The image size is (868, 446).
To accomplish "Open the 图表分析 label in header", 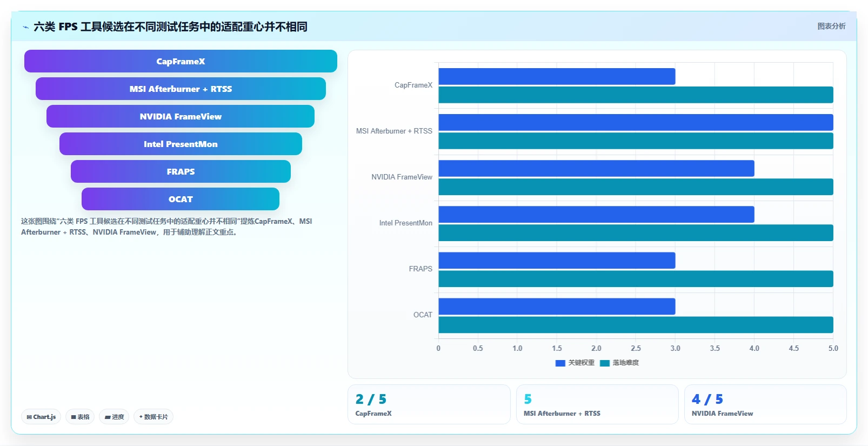I will point(831,26).
